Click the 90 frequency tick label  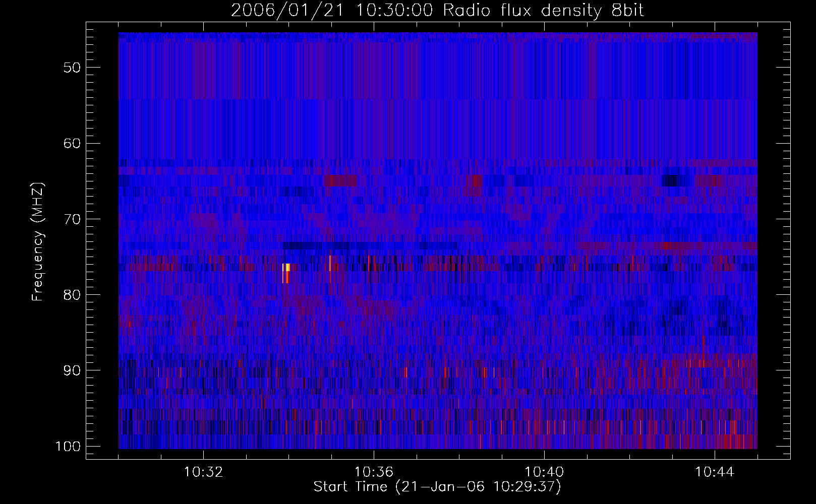pos(72,370)
